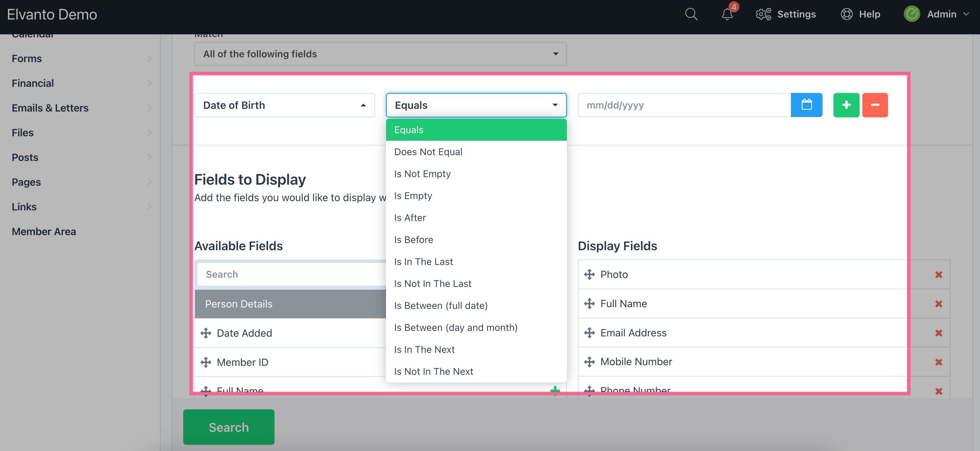The height and width of the screenshot is (451, 980).
Task: Open the notifications bell icon
Action: (727, 14)
